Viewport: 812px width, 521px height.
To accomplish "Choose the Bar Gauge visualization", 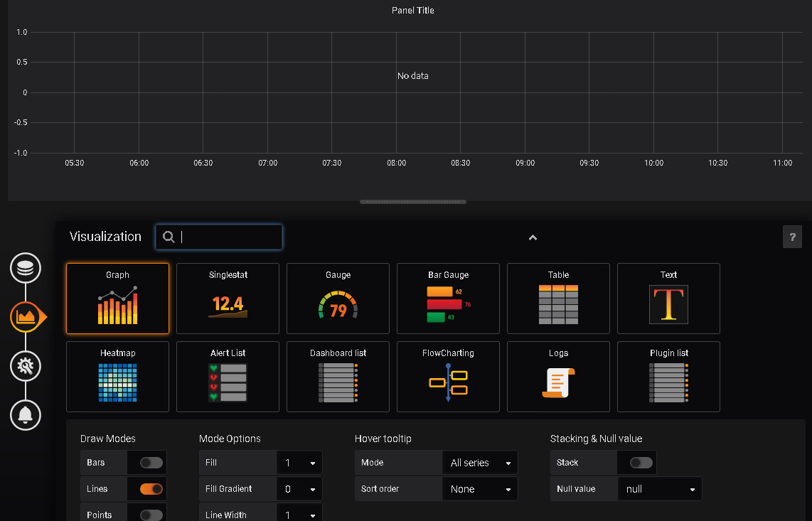I will click(x=448, y=299).
